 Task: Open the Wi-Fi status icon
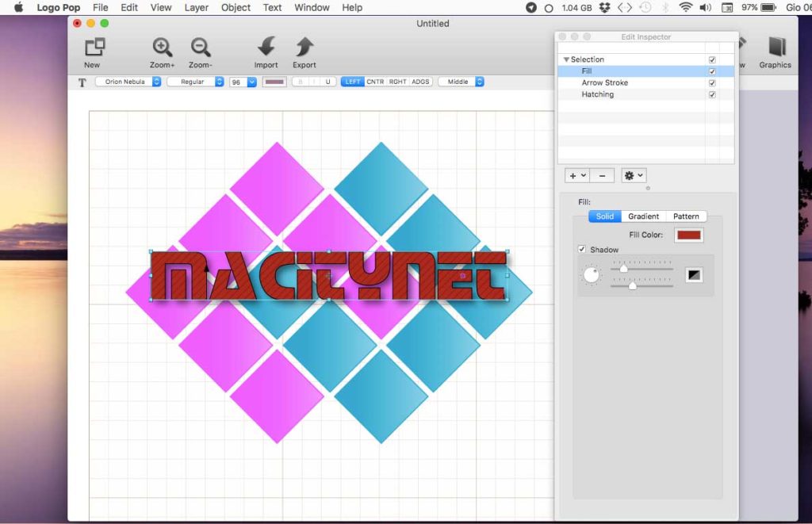tap(686, 7)
